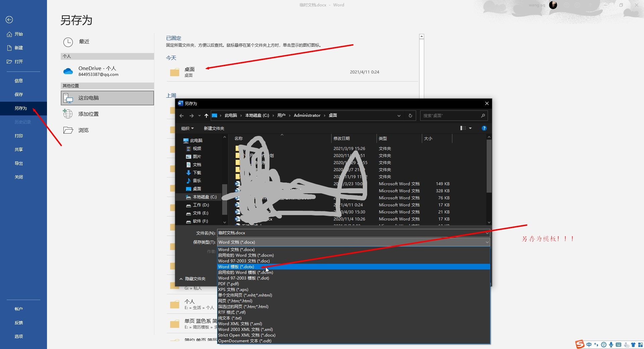Click Administrator in the address breadcrumb
The width and height of the screenshot is (644, 349).
point(307,115)
